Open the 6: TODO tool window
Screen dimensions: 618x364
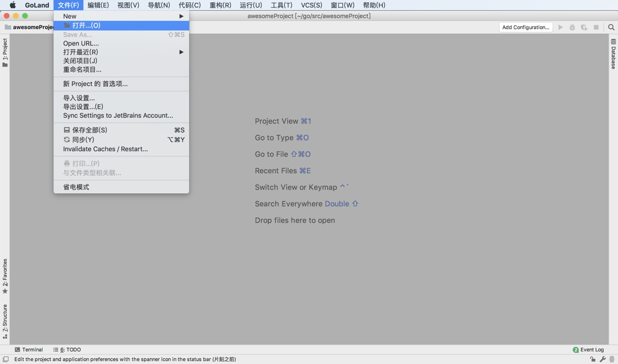click(67, 350)
